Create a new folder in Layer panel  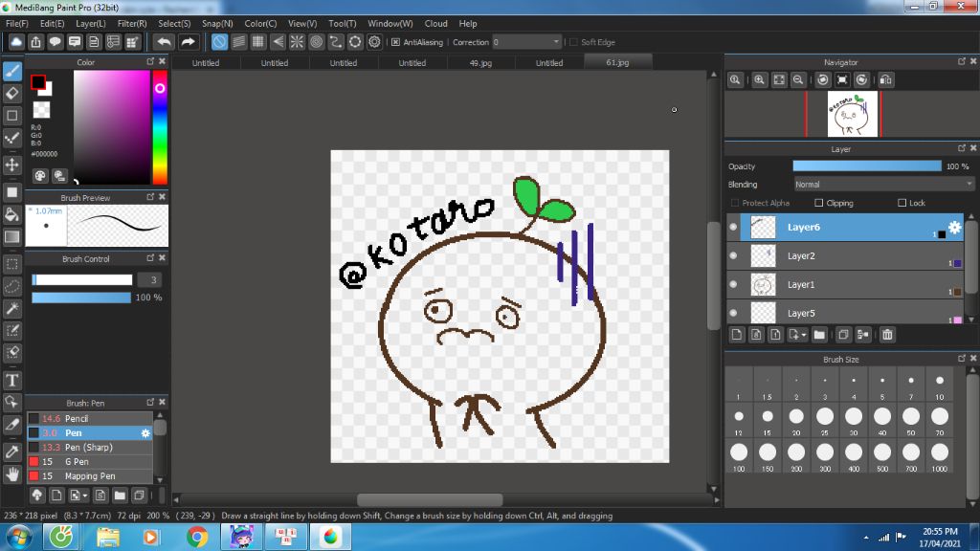coord(819,335)
